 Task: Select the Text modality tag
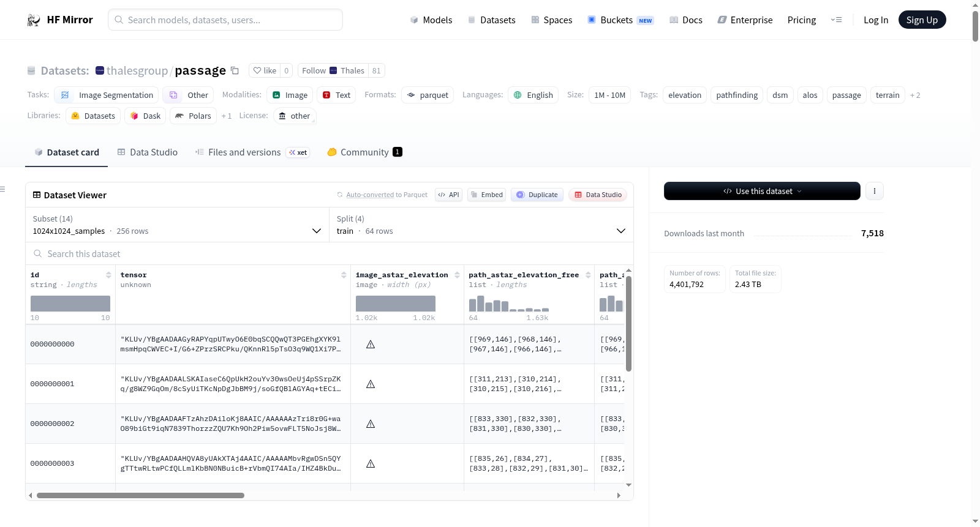point(336,95)
